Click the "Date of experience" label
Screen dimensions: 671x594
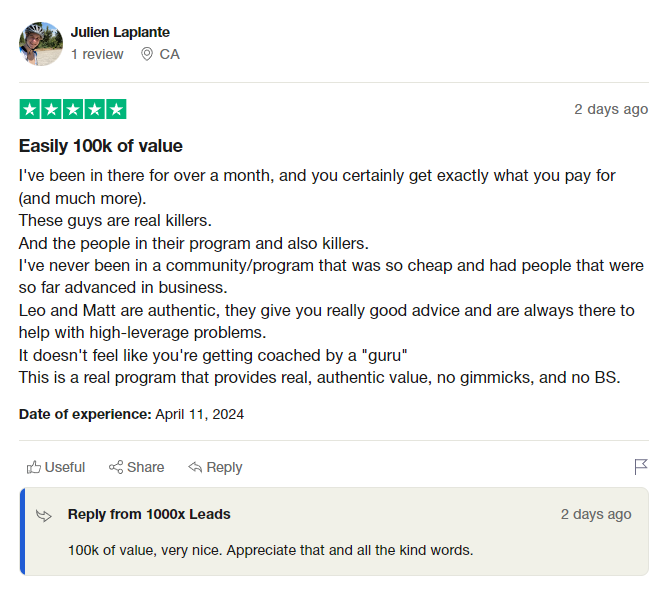[85, 414]
